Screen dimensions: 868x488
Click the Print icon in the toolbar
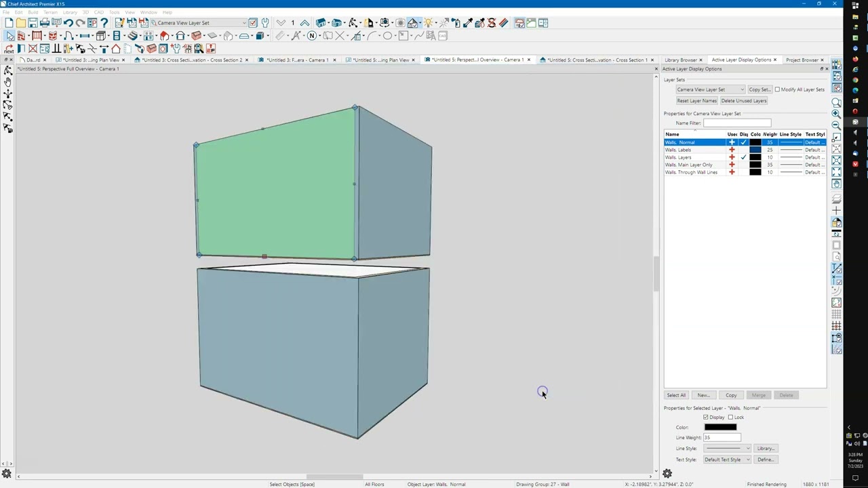(45, 23)
